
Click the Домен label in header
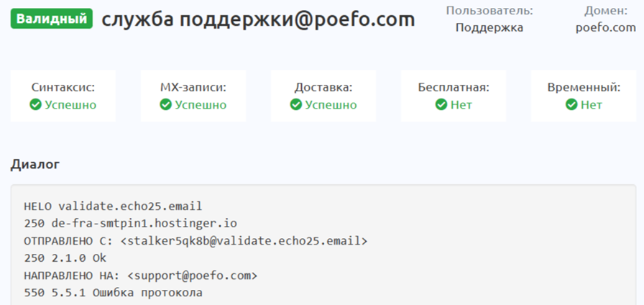pyautogui.click(x=606, y=11)
